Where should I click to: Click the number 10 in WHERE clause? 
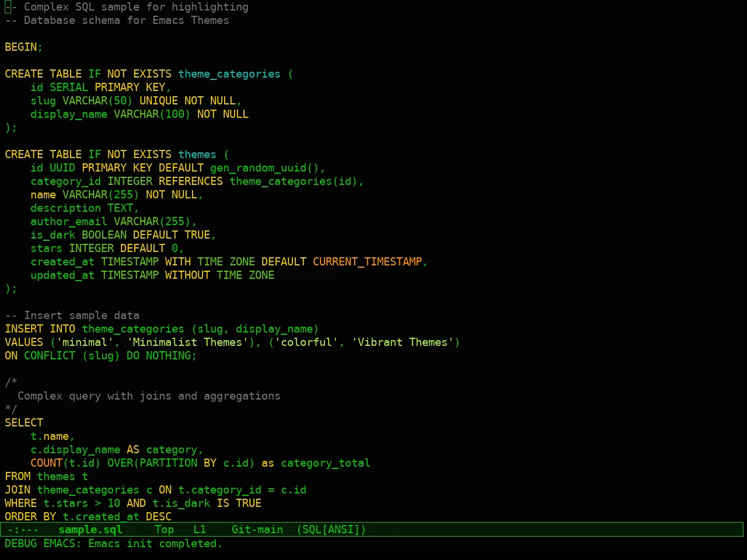[x=114, y=503]
